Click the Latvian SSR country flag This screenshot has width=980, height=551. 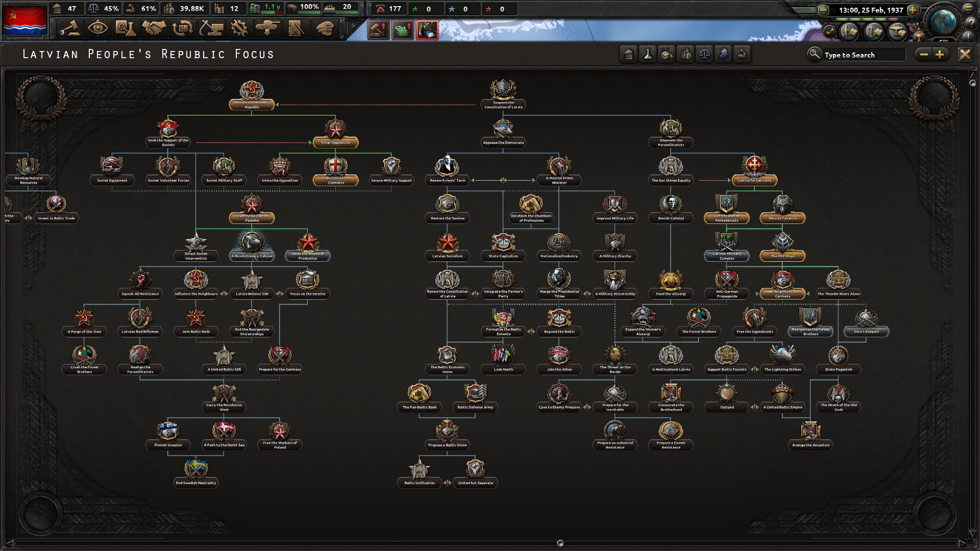click(x=24, y=19)
